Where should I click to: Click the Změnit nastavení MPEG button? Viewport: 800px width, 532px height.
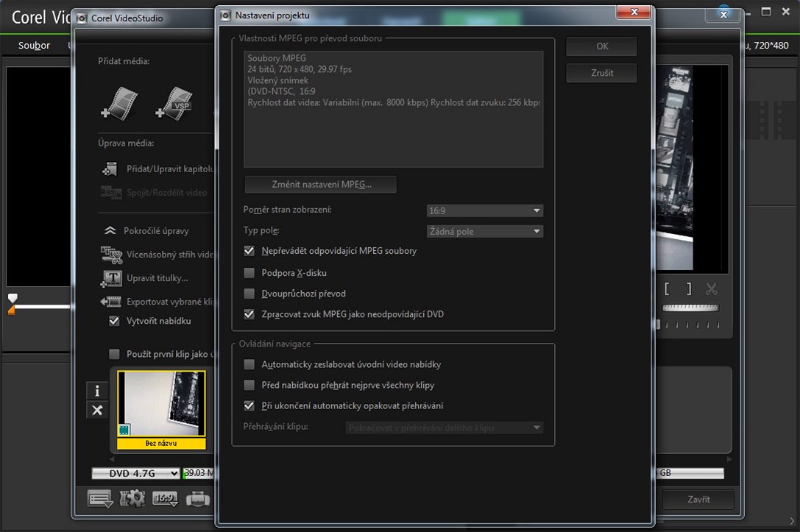pyautogui.click(x=320, y=184)
